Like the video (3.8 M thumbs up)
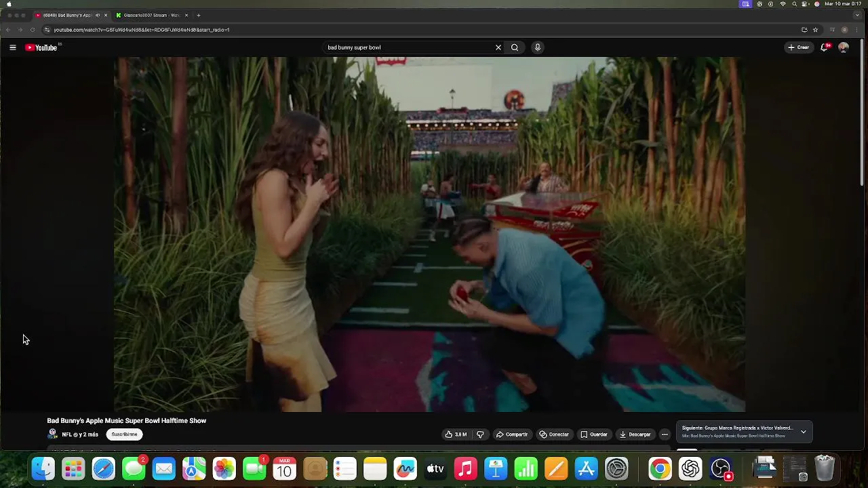 [456, 434]
